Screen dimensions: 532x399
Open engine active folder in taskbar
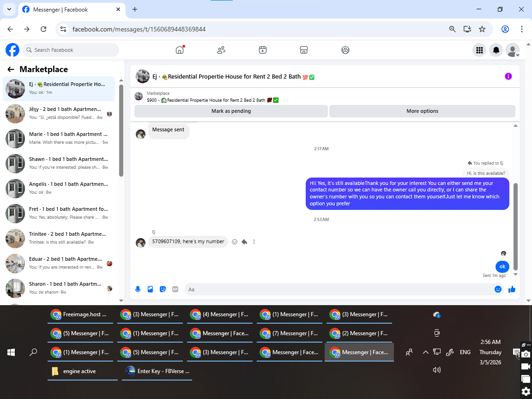[83, 372]
